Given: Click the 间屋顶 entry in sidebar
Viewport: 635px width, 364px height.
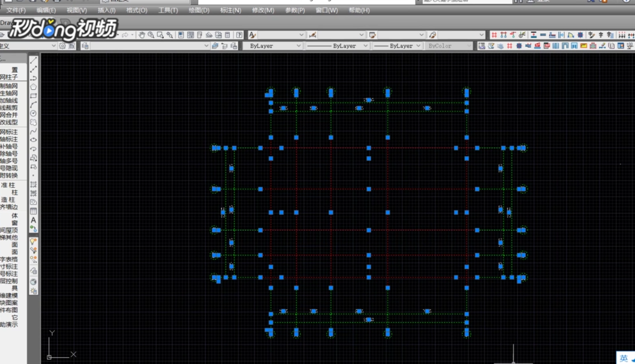Looking at the screenshot, I should [x=9, y=230].
